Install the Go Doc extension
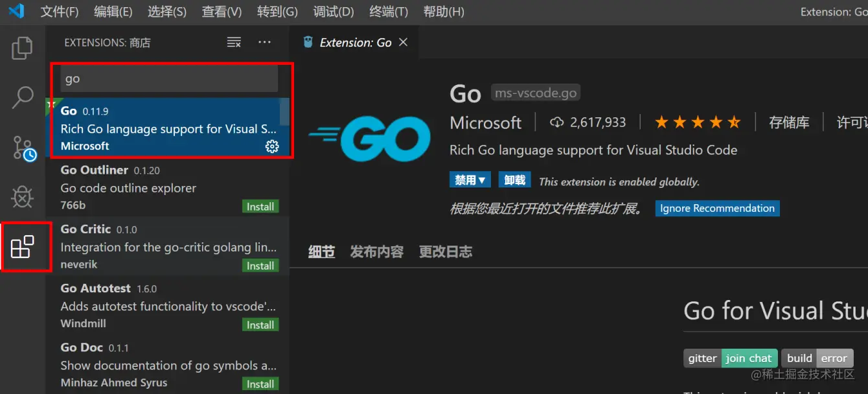Screen dimensions: 868x394 point(260,384)
